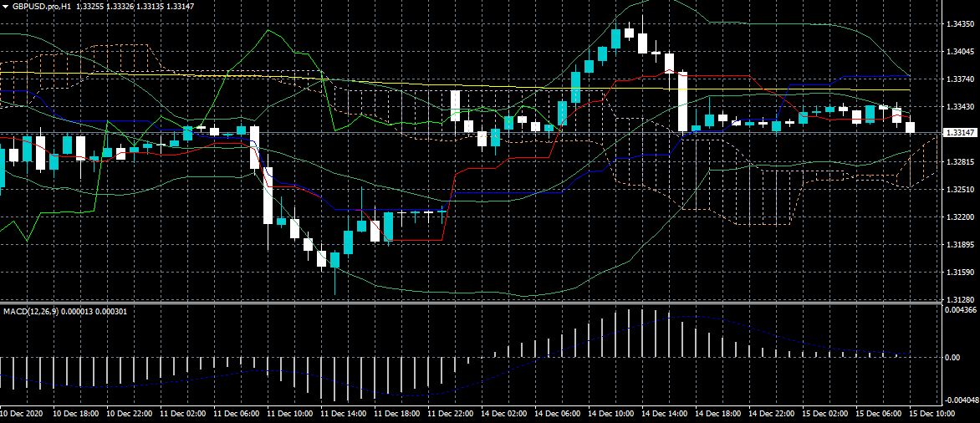The width and height of the screenshot is (980, 423).
Task: Click the 15 Dec 06:00 time label
Action: pos(880,414)
